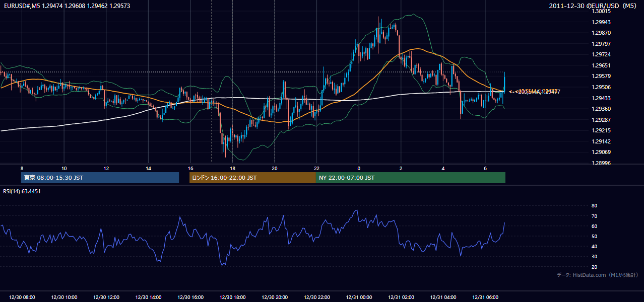
Task: Click the 12/31 06:00 bottom date label
Action: tap(485, 297)
